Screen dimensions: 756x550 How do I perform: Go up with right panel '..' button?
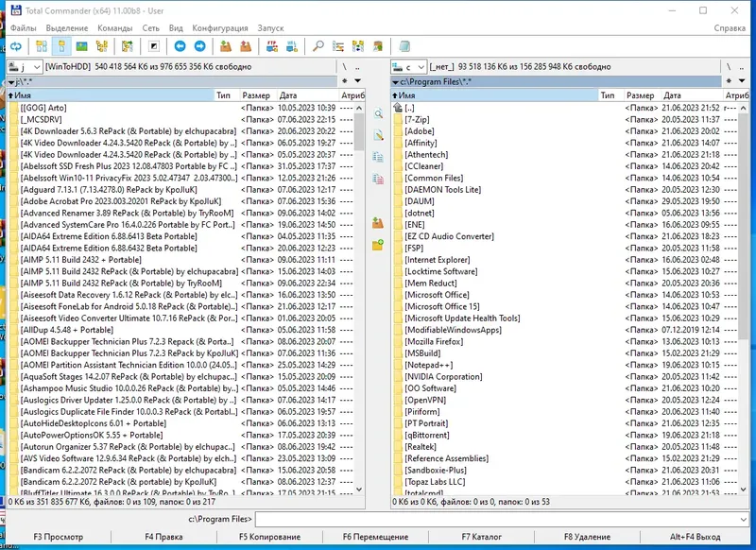[742, 66]
